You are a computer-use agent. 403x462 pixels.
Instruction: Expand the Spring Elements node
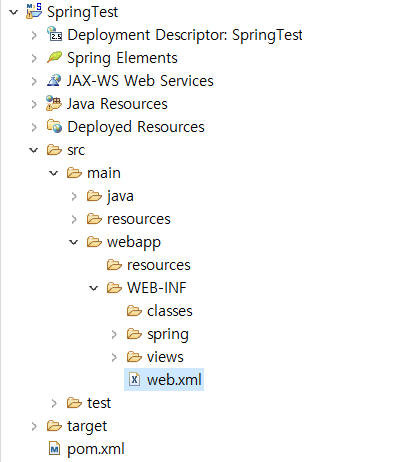[34, 58]
